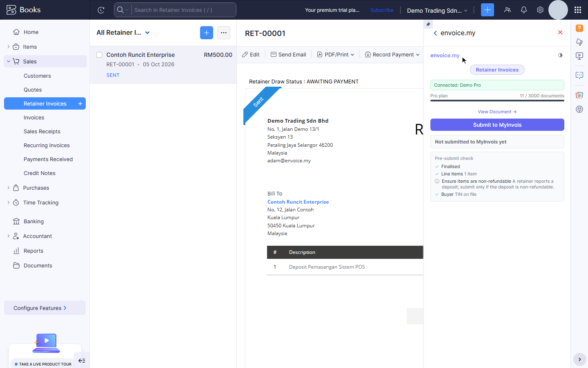588x368 pixels.
Task: Go to Customers in the sidebar
Action: tap(37, 76)
